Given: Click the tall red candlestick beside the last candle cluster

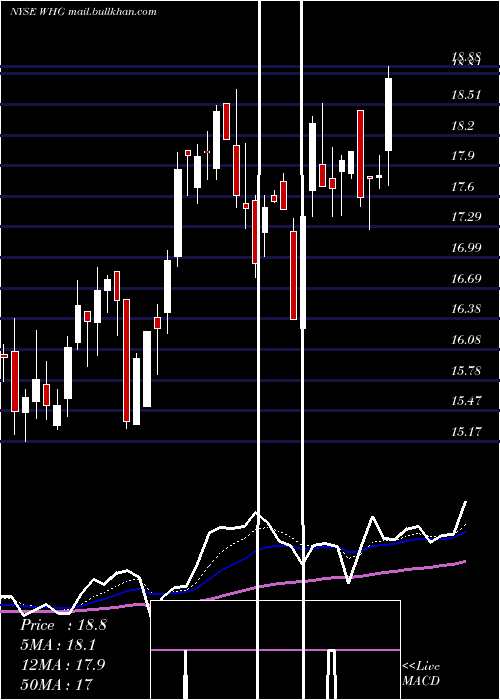Looking at the screenshot, I should point(360,154).
